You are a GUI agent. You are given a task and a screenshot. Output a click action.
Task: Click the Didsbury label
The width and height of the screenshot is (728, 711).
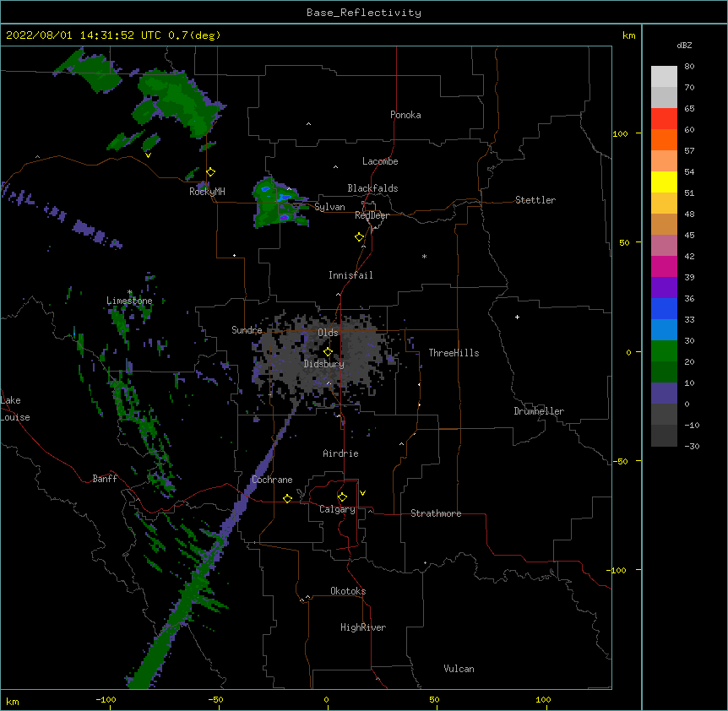[x=323, y=364]
